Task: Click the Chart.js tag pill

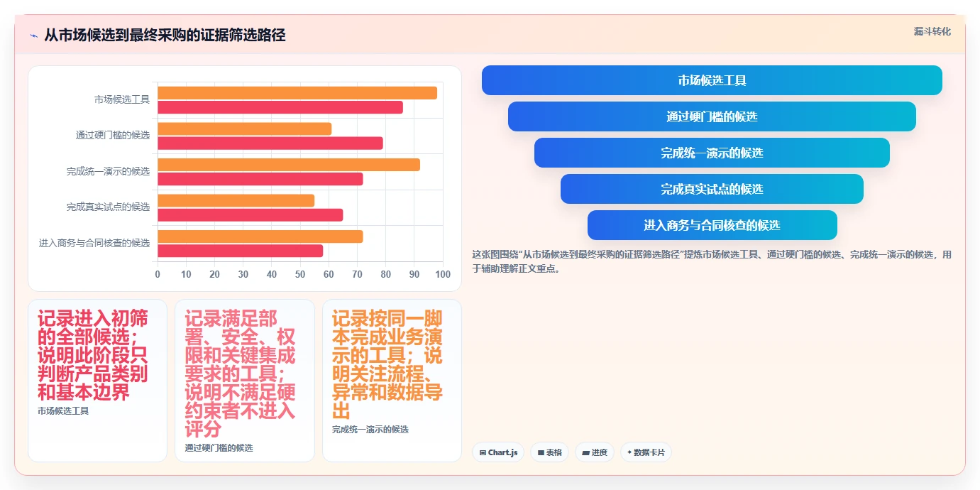Action: coord(498,452)
